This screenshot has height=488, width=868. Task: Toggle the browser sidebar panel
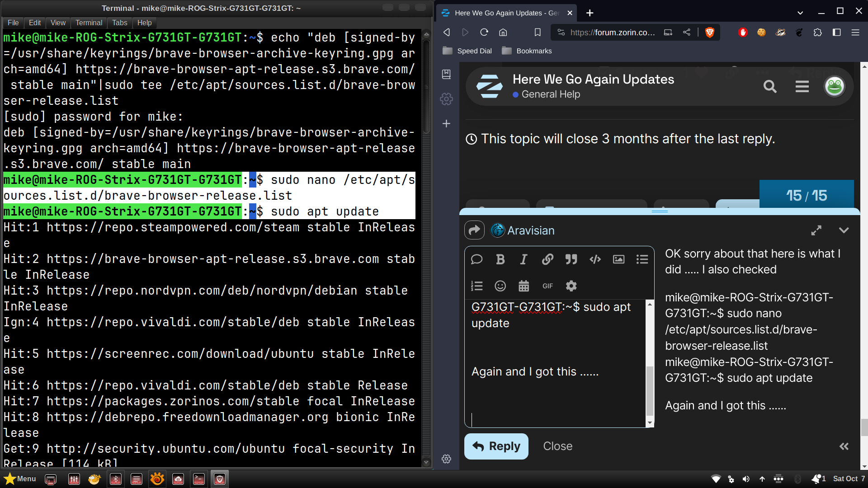[x=837, y=32]
